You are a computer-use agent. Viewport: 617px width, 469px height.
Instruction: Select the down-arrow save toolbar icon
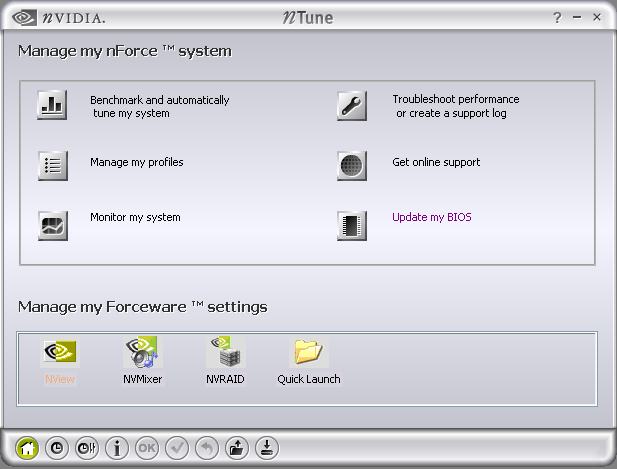tap(267, 448)
